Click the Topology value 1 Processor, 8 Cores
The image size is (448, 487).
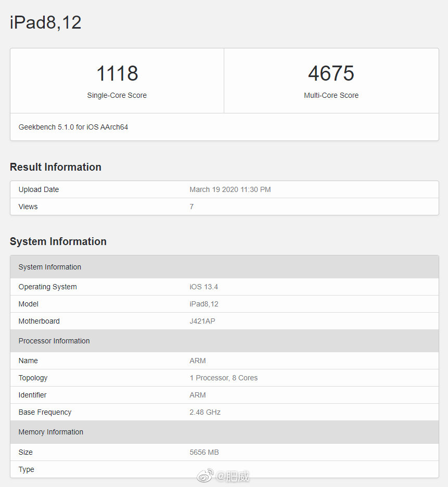point(224,378)
